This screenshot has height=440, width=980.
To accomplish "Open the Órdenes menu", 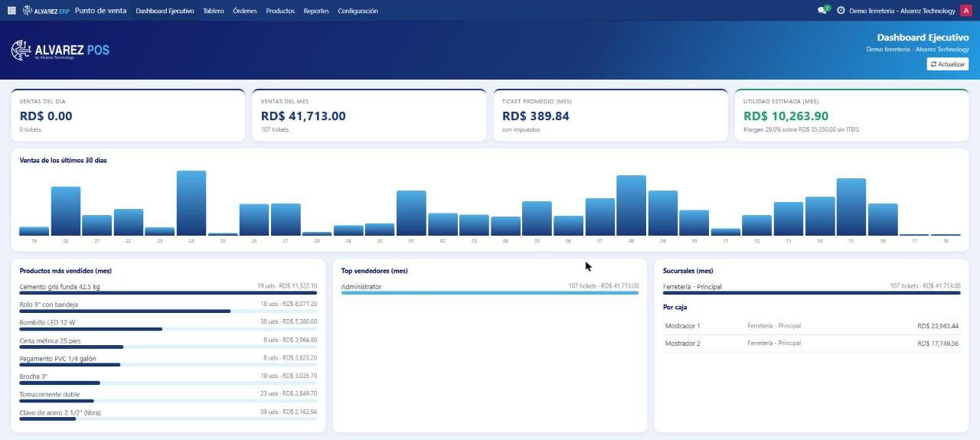I will click(x=245, y=11).
